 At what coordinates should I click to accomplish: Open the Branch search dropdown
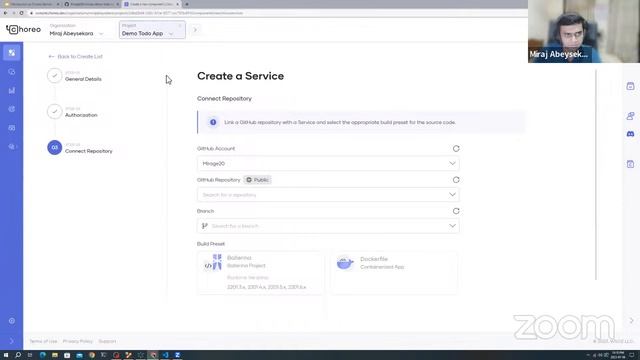[x=328, y=226]
